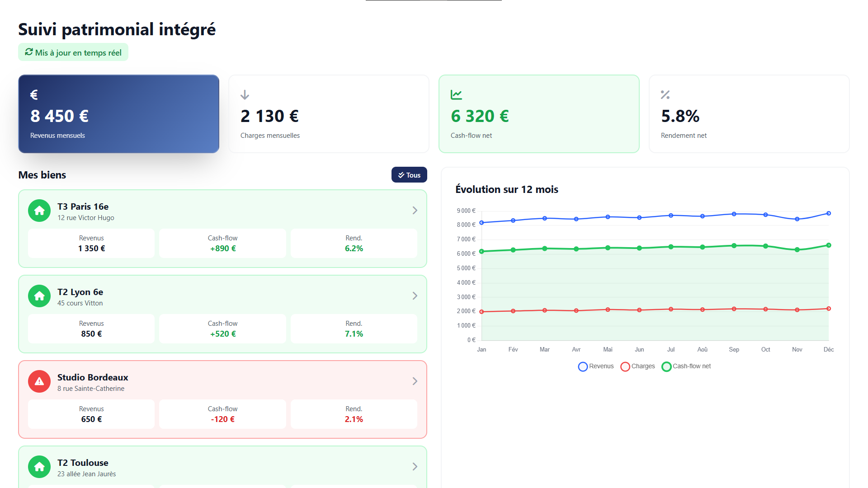
Task: Open the Rendement net 5.8% card
Action: click(749, 114)
